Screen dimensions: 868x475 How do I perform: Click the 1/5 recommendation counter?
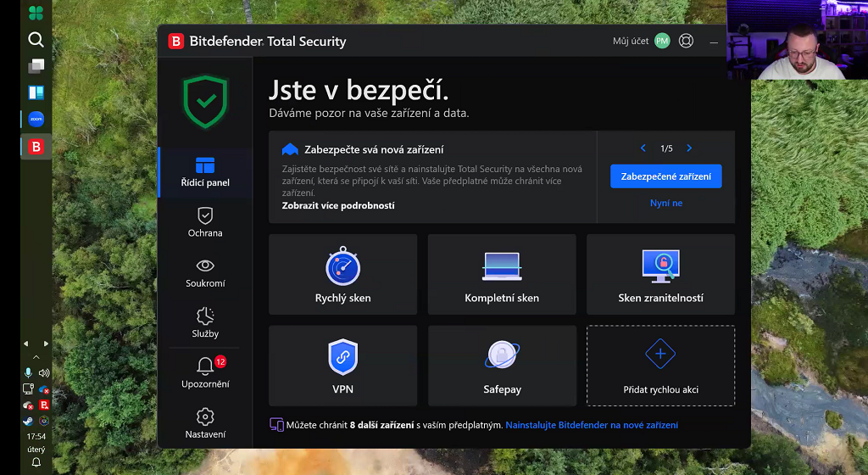click(x=666, y=148)
